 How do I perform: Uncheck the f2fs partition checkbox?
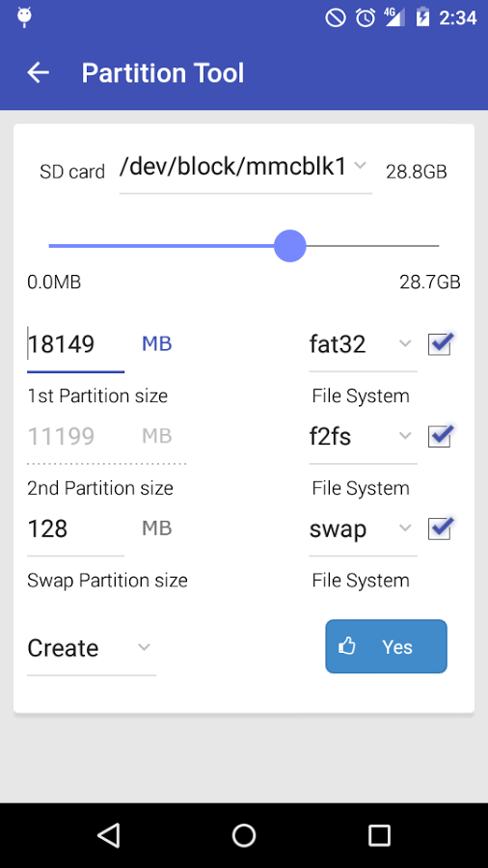(441, 436)
